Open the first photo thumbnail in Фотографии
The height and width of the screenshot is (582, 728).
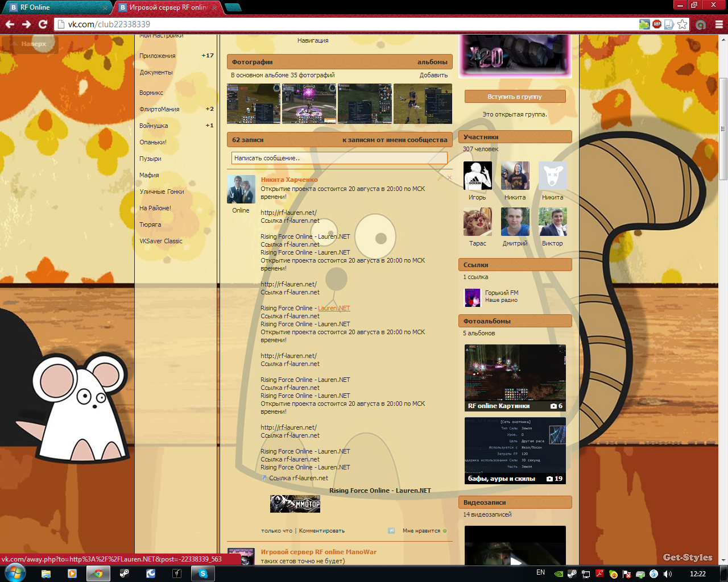pyautogui.click(x=254, y=104)
